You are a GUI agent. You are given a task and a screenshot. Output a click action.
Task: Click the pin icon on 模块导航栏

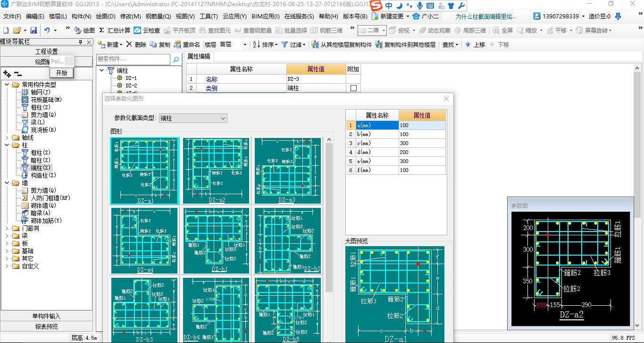pos(81,43)
